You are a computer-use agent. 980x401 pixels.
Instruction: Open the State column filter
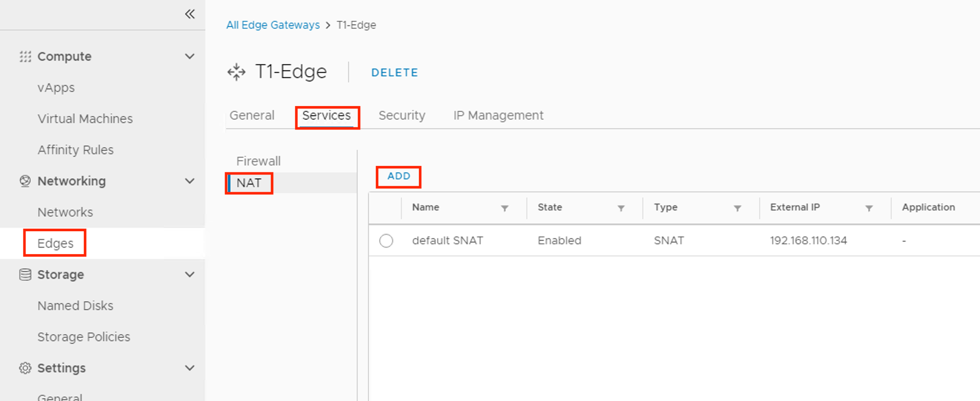coord(621,208)
